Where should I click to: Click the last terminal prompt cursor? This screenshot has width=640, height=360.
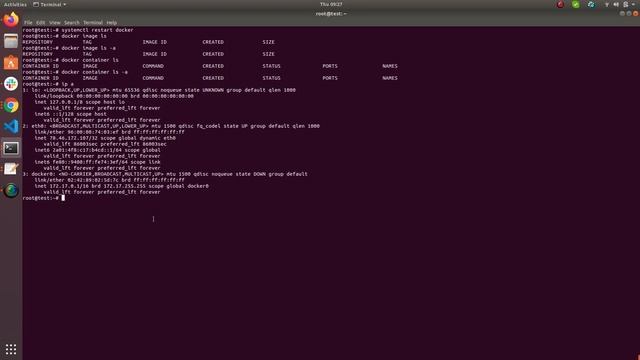click(x=63, y=198)
